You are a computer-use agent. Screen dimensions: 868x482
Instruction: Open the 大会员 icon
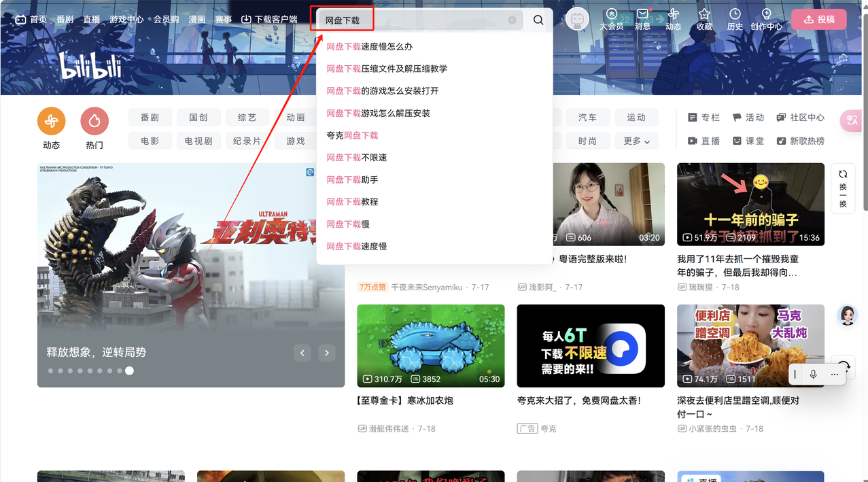click(611, 19)
